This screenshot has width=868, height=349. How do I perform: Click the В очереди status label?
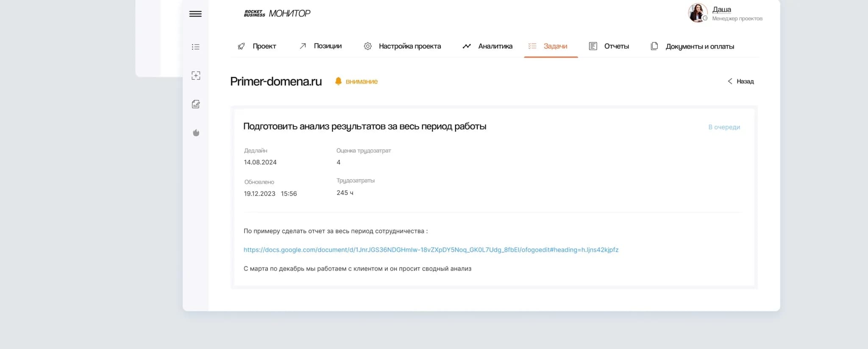pyautogui.click(x=724, y=127)
